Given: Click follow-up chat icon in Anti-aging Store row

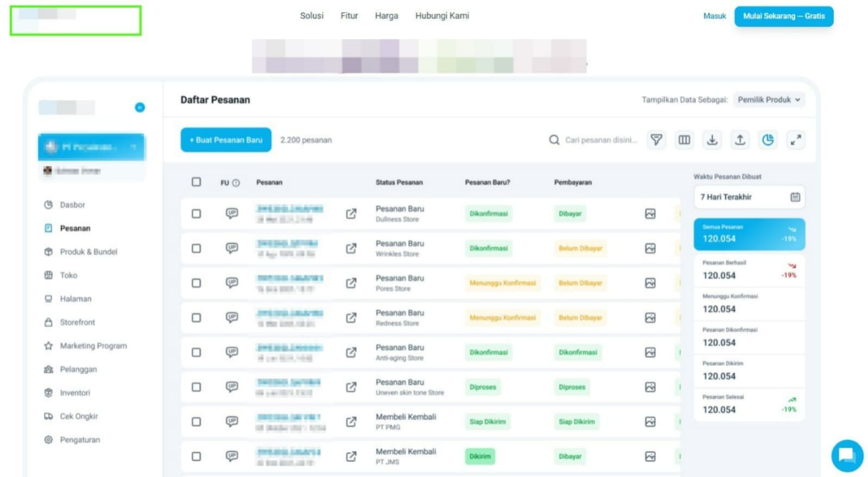Looking at the screenshot, I should coord(232,352).
